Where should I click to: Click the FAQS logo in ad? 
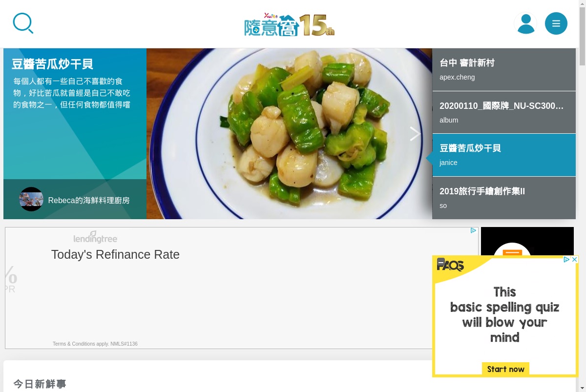point(450,265)
